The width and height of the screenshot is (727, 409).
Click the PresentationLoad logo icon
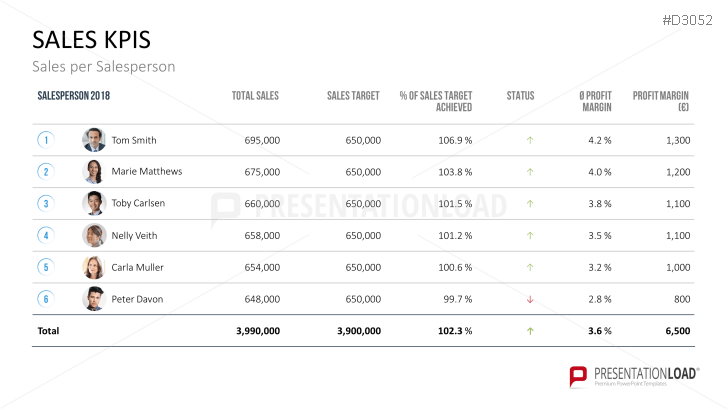point(578,376)
